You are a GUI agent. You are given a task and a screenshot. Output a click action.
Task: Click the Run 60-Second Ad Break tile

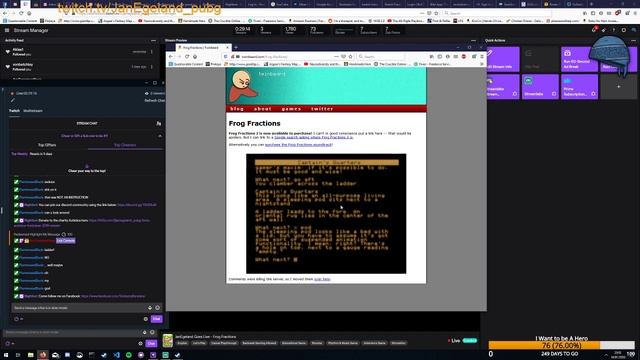(579, 59)
